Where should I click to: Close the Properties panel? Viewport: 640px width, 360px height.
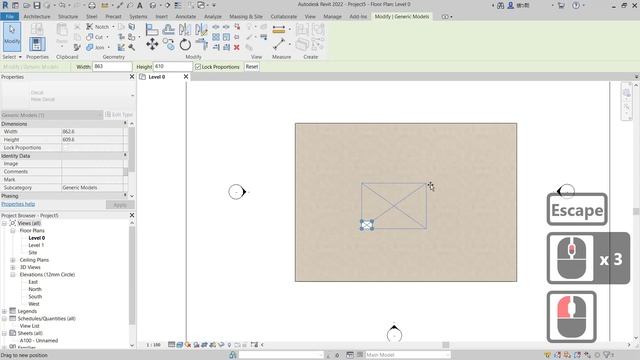click(x=132, y=77)
